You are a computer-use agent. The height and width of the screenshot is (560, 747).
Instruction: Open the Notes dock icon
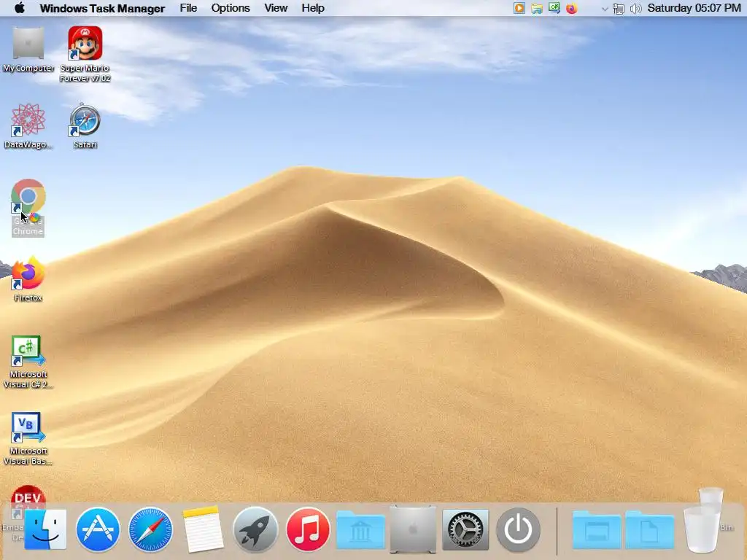[203, 529]
